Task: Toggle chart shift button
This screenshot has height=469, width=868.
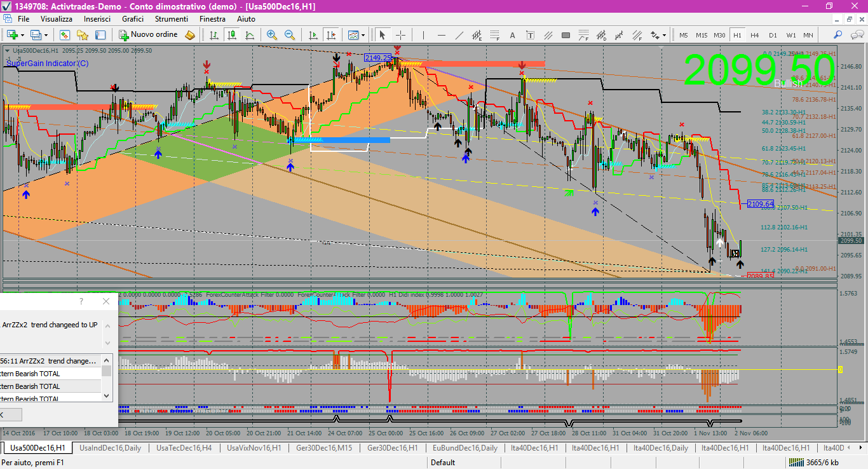Action: coord(330,35)
